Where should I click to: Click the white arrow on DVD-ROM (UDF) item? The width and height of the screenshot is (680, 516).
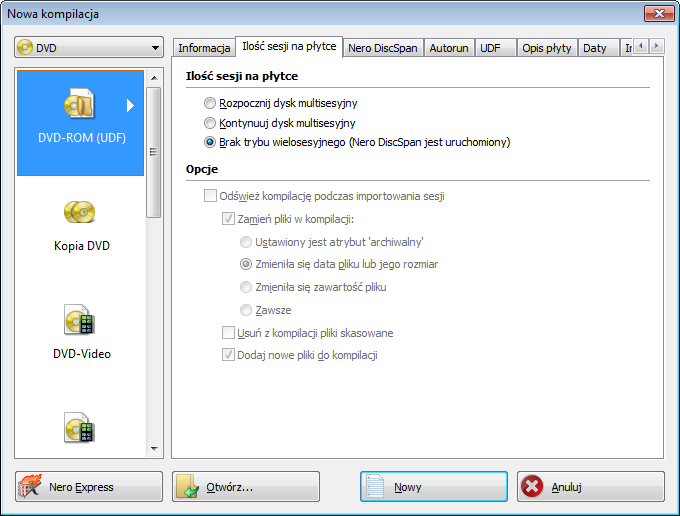click(130, 105)
